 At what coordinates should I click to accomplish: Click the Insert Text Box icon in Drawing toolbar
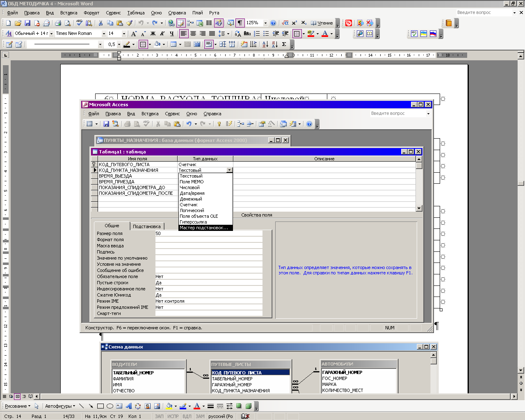click(119, 406)
